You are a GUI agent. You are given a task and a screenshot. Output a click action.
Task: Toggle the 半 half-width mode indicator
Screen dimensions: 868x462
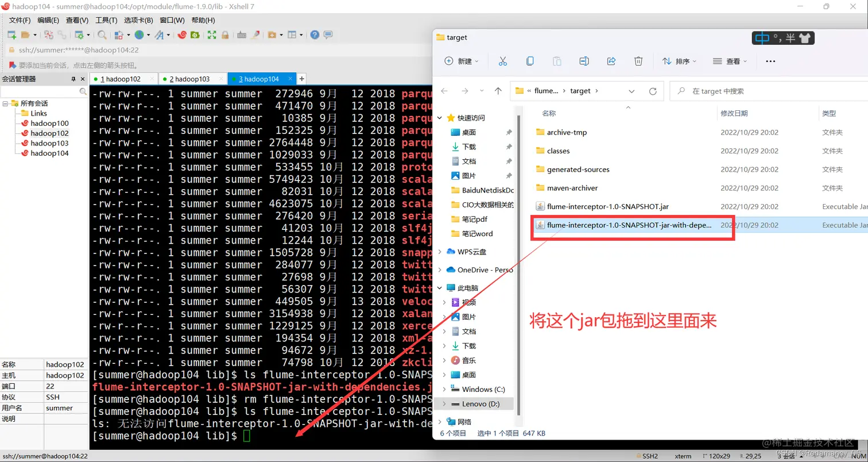click(790, 38)
